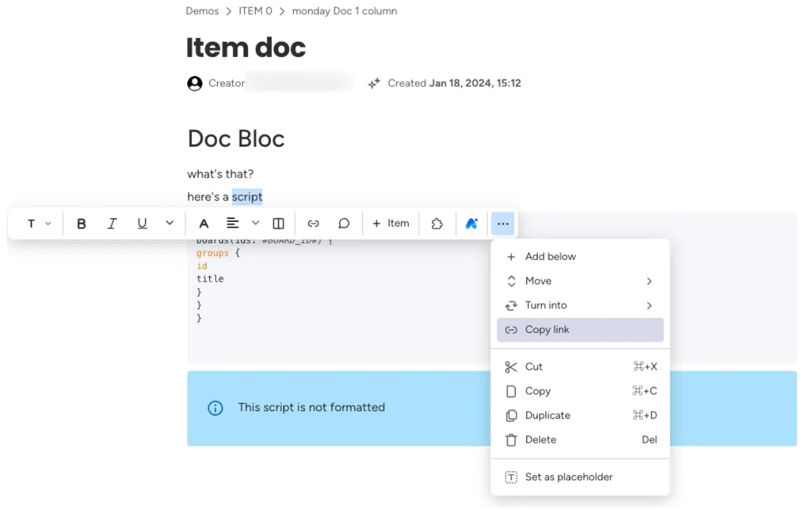The image size is (812, 510).
Task: Click the info icon in the blue notice
Action: pyautogui.click(x=216, y=408)
